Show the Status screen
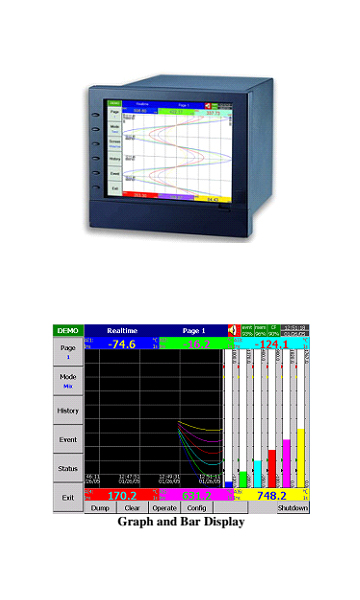This screenshot has width=360, height=600. point(68,468)
